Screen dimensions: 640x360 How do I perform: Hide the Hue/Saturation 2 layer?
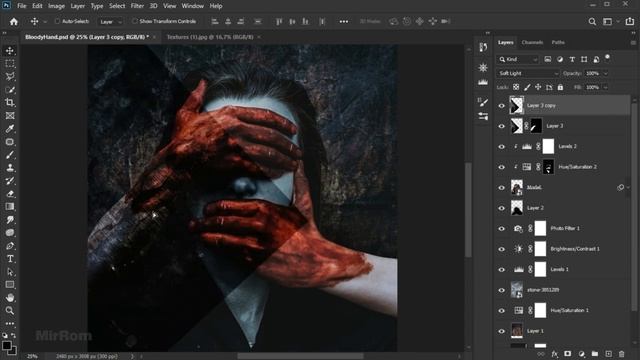[502, 167]
